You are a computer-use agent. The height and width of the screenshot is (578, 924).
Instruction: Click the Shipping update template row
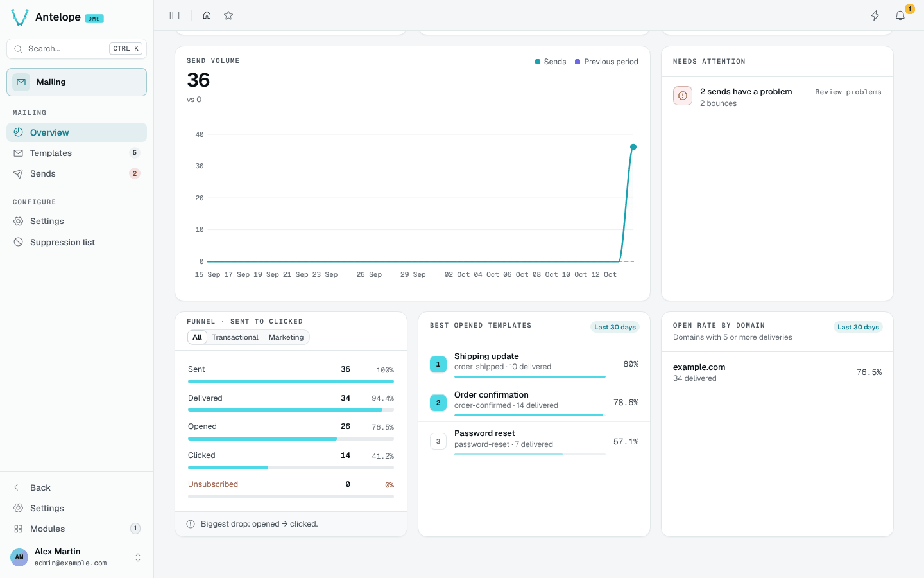(534, 364)
